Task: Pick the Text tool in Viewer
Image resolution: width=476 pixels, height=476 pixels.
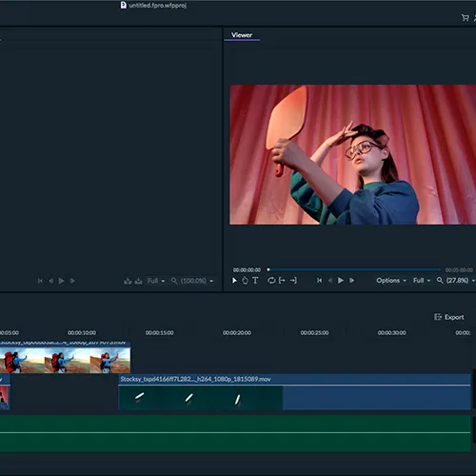Action: pos(255,281)
